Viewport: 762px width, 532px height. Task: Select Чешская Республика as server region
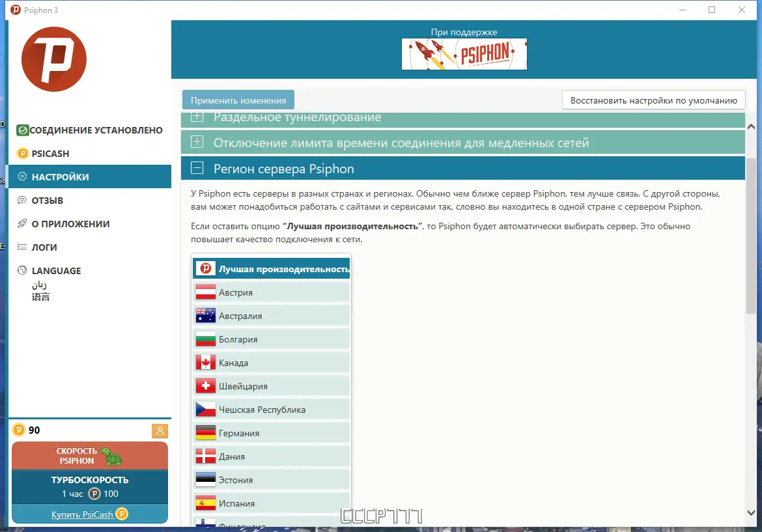point(272,410)
